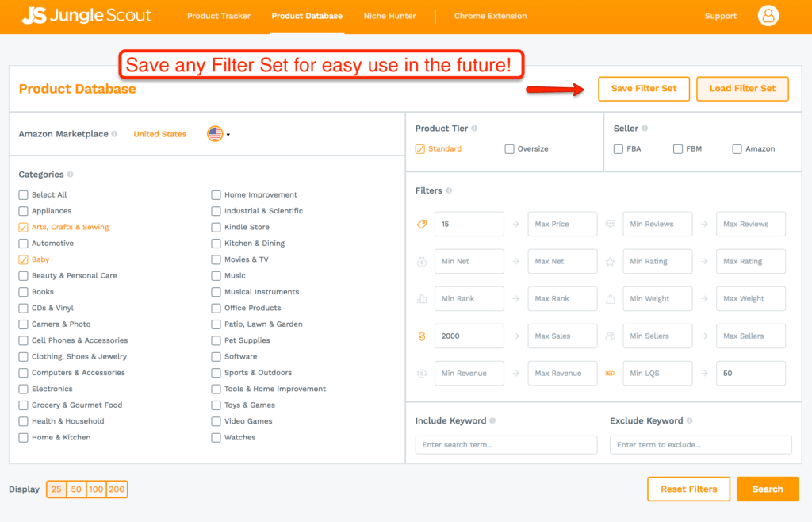Click info icon next to Amazon Marketplace
Image resolution: width=812 pixels, height=522 pixels.
click(114, 133)
